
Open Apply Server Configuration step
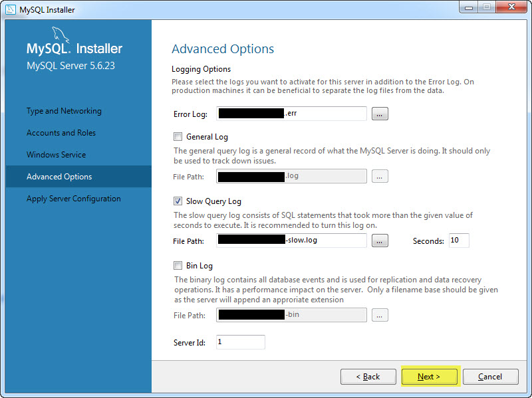[74, 199]
